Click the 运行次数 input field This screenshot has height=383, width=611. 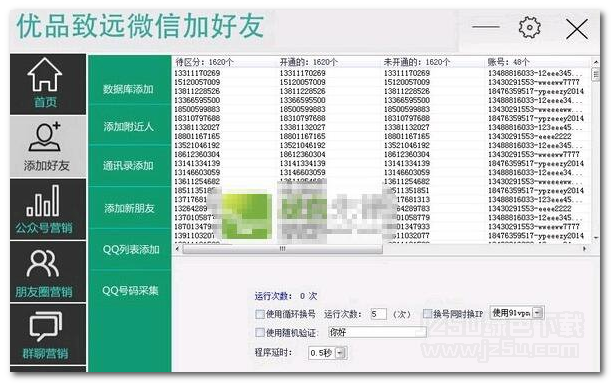(x=379, y=314)
